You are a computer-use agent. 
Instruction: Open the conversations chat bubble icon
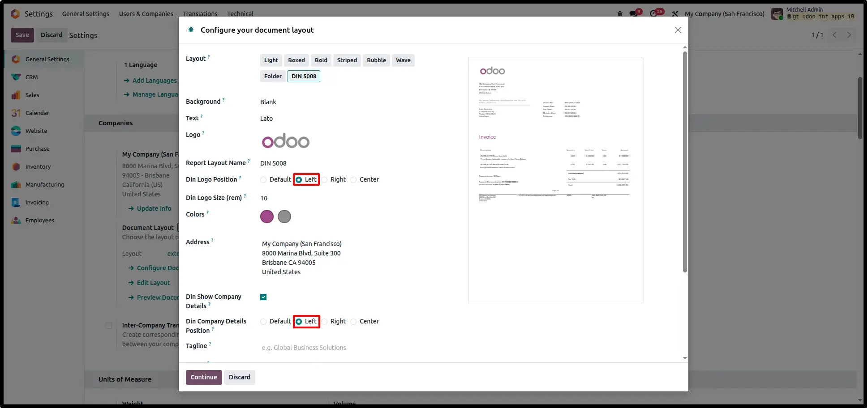[x=633, y=13]
